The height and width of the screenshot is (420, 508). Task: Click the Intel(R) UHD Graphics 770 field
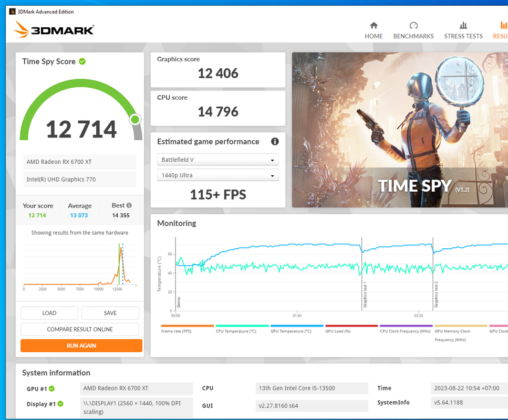pos(80,180)
